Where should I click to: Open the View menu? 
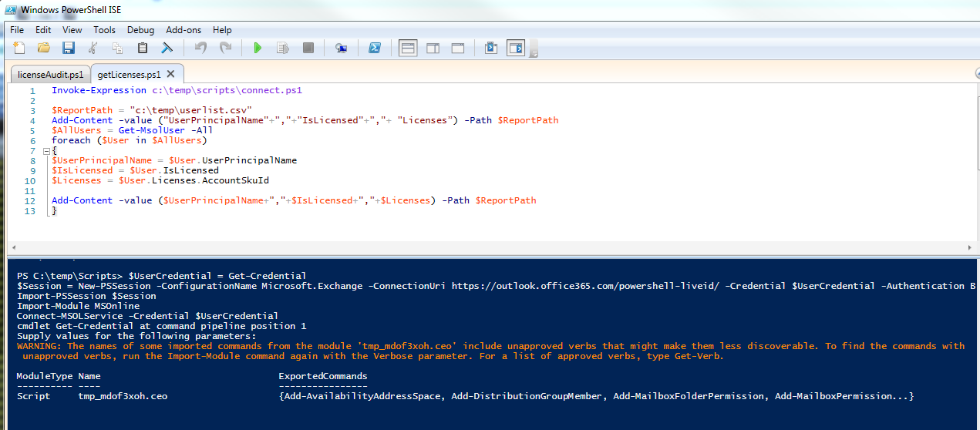pyautogui.click(x=72, y=30)
